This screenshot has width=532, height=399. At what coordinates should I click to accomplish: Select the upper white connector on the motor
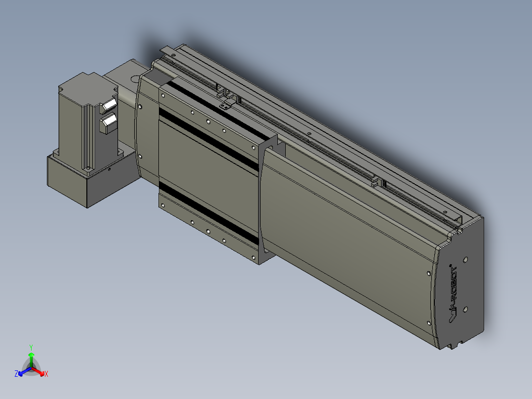109,105
